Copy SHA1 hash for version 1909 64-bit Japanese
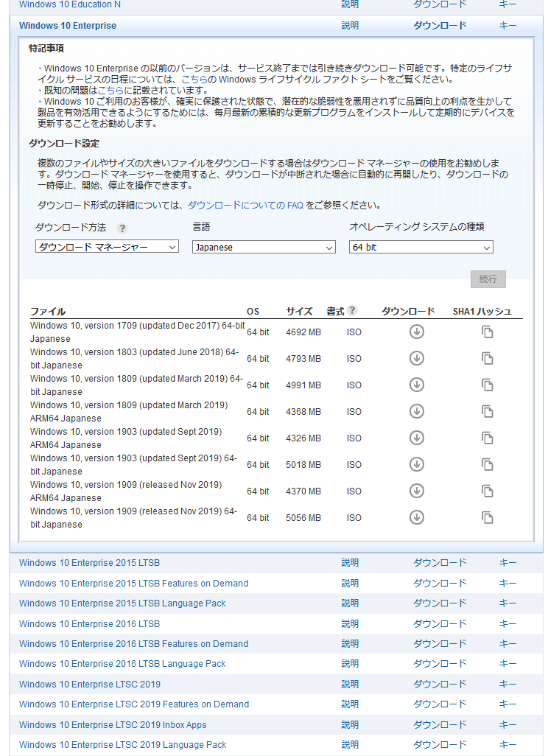Viewport: 548px width, 756px height. click(488, 517)
